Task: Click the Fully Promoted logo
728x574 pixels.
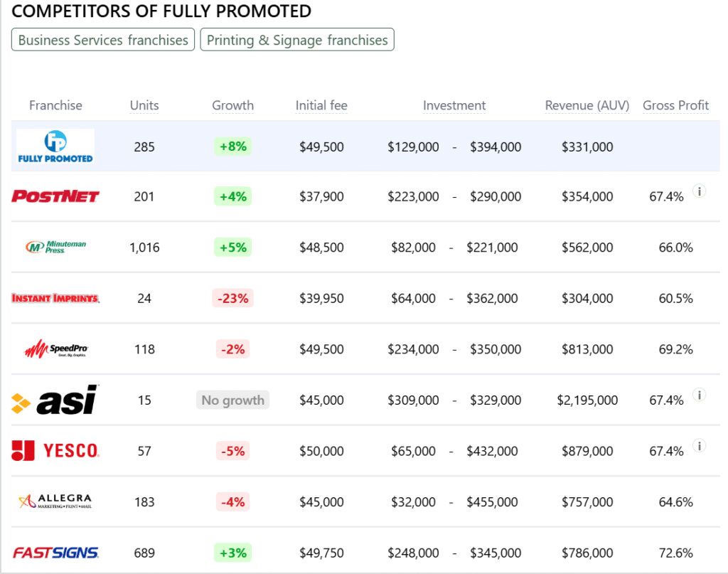Action: point(55,147)
